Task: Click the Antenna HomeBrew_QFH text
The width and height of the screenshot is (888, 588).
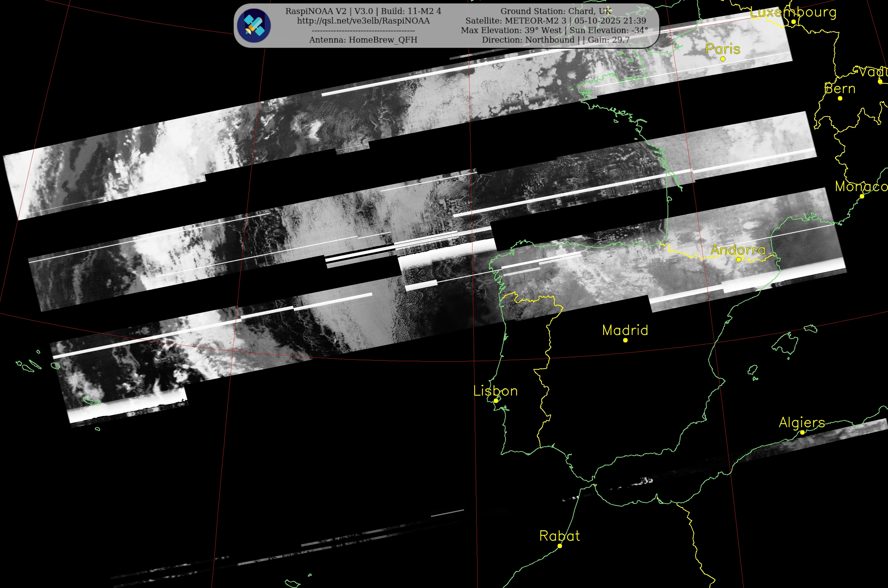Action: tap(363, 40)
